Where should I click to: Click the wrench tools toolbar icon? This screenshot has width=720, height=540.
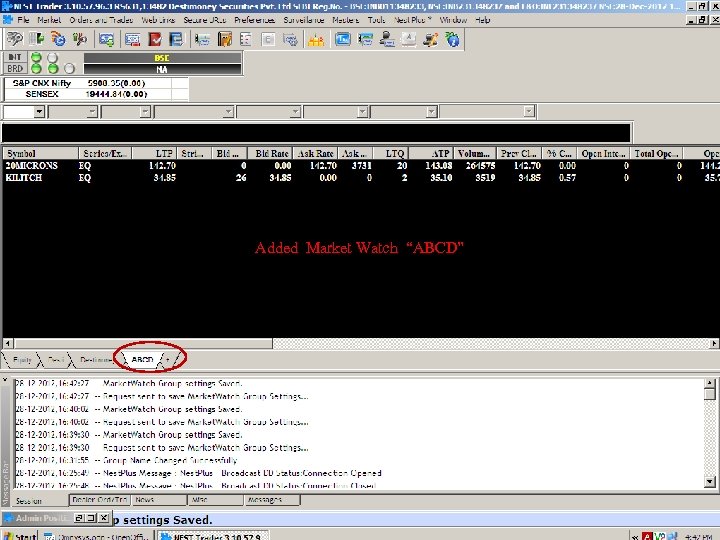point(79,39)
